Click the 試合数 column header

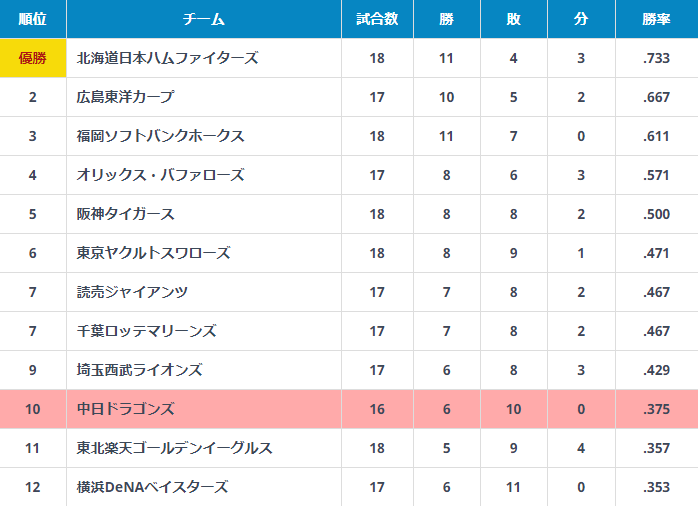(377, 19)
